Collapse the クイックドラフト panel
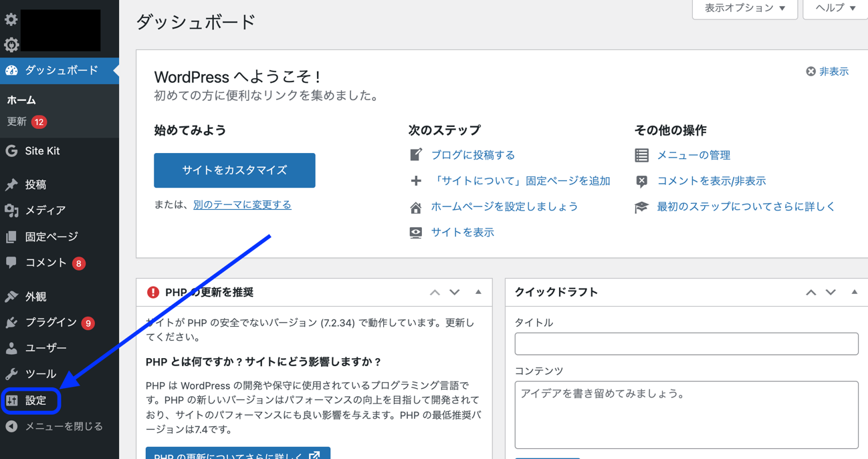The height and width of the screenshot is (459, 868). pyautogui.click(x=855, y=292)
